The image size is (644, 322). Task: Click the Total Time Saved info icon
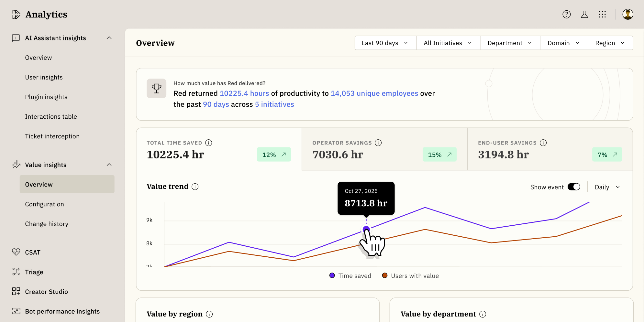209,143
